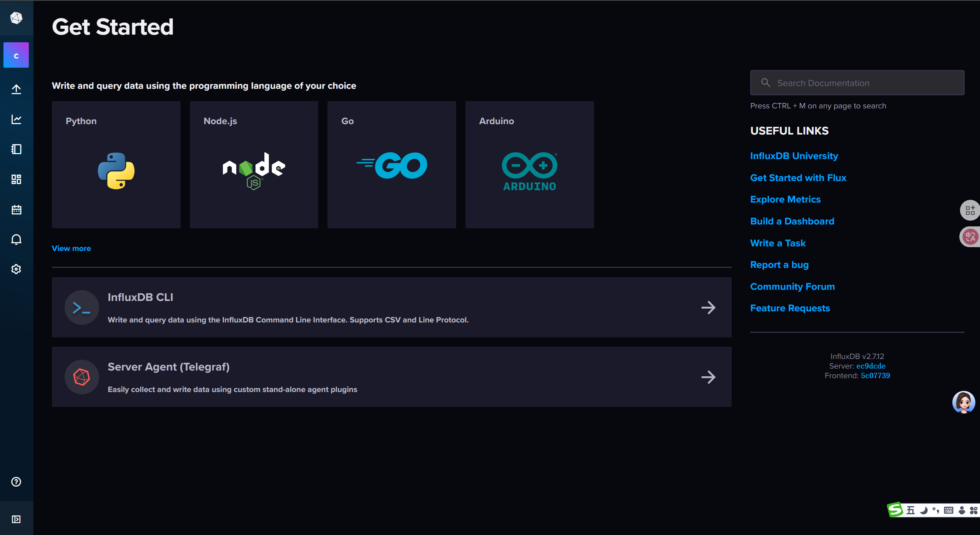
Task: Select the Arduino client card
Action: coord(530,164)
